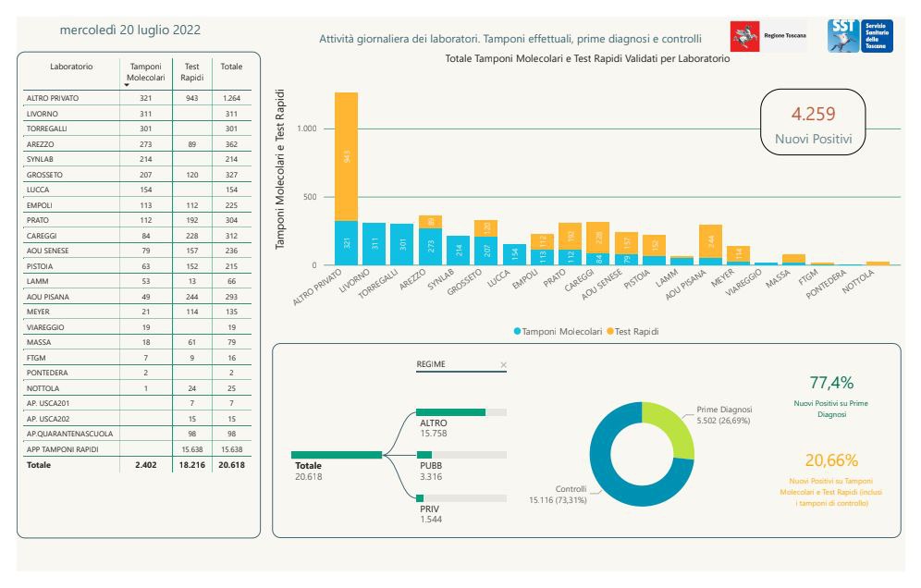Screen dimensions: 921x588
Task: Close the REGIME filter with the X
Action: 503,365
